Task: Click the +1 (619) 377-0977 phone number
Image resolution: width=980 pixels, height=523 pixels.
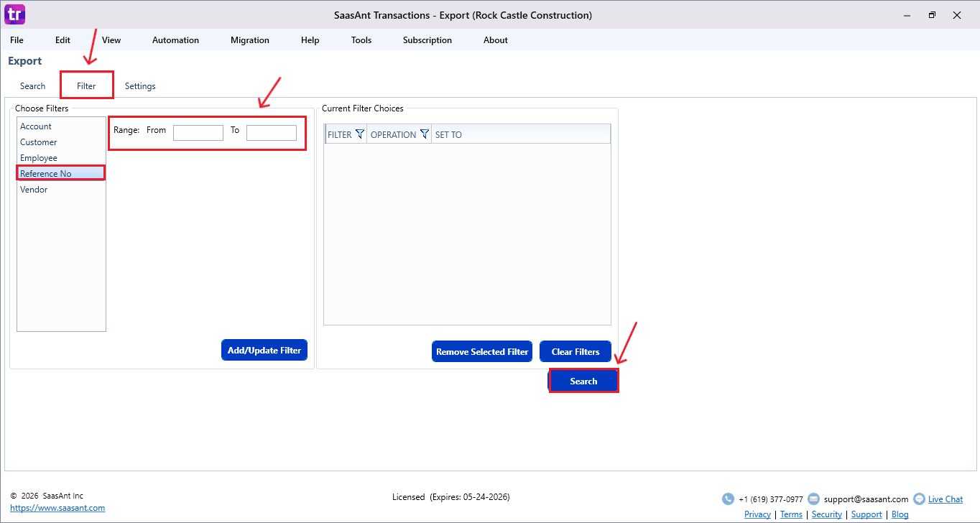Action: [771, 499]
